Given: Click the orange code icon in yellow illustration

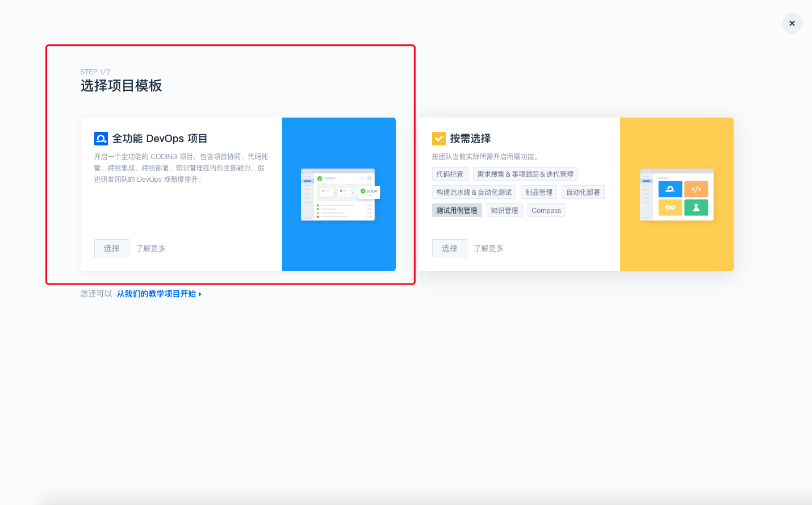Looking at the screenshot, I should coord(696,189).
